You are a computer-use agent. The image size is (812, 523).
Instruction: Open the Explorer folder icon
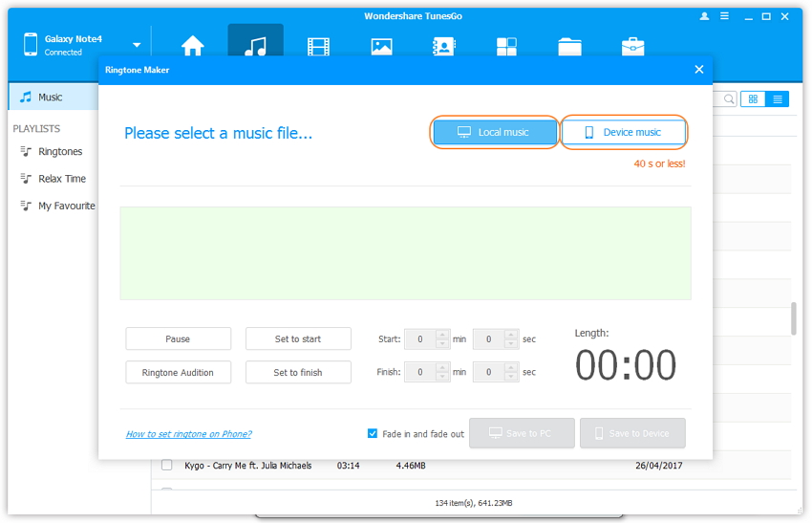[x=569, y=46]
